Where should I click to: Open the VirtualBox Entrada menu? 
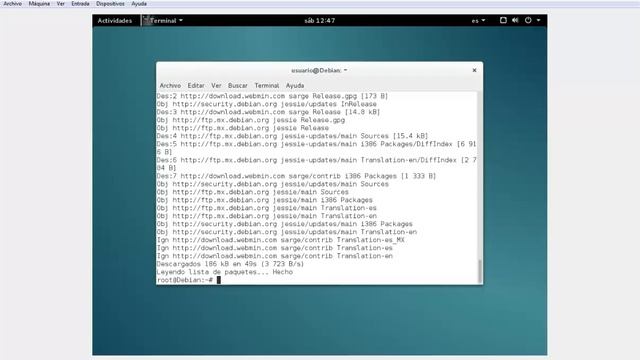pyautogui.click(x=80, y=4)
